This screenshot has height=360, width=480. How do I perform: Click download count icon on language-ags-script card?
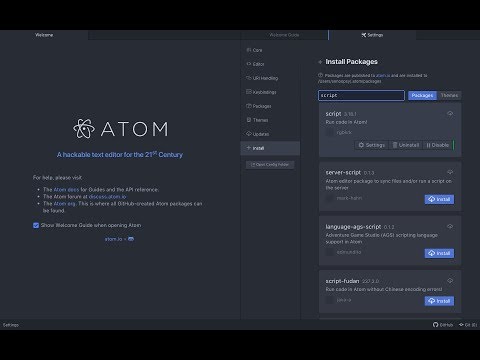[x=450, y=226]
